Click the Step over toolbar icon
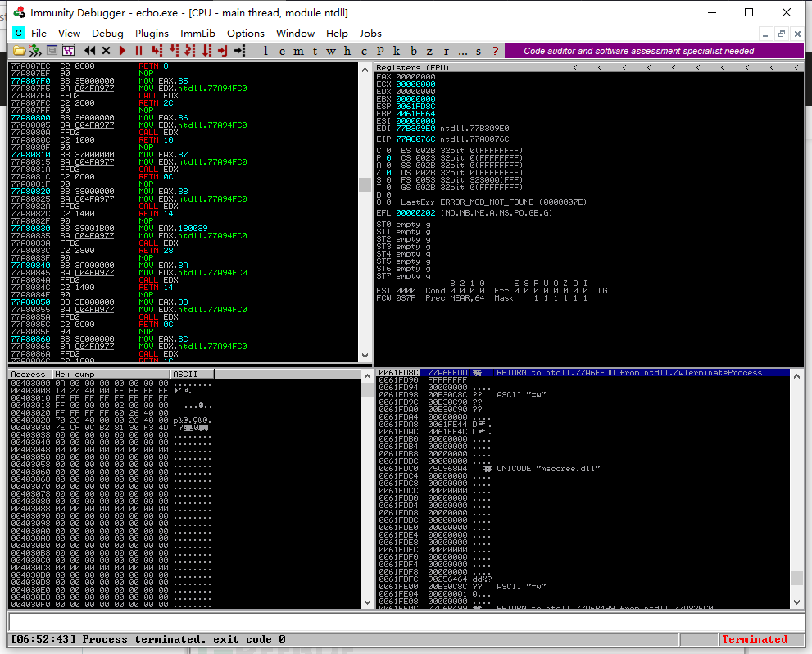Screen dimensions: 812x654 pyautogui.click(x=174, y=51)
